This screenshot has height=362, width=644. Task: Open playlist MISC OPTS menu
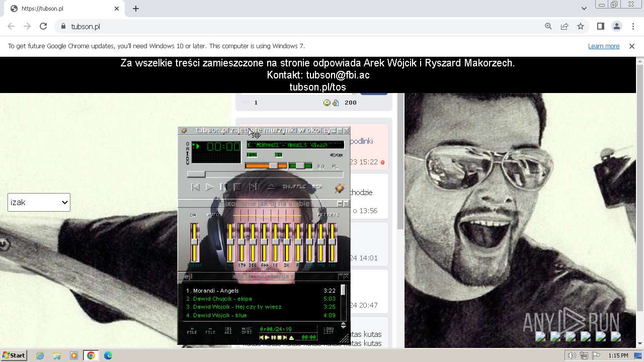pos(247,330)
